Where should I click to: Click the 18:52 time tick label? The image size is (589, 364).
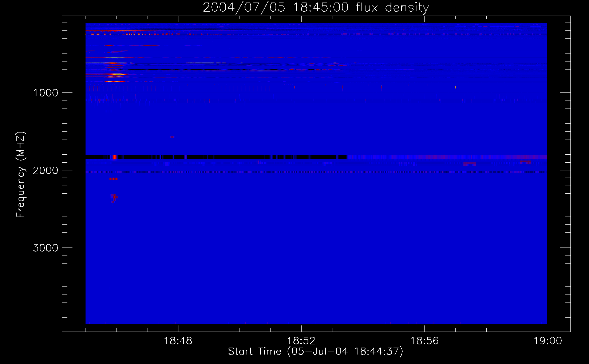pos(301,341)
